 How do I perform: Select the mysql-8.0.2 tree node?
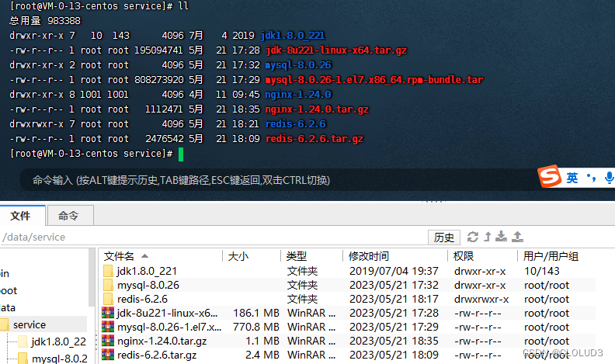(60, 359)
